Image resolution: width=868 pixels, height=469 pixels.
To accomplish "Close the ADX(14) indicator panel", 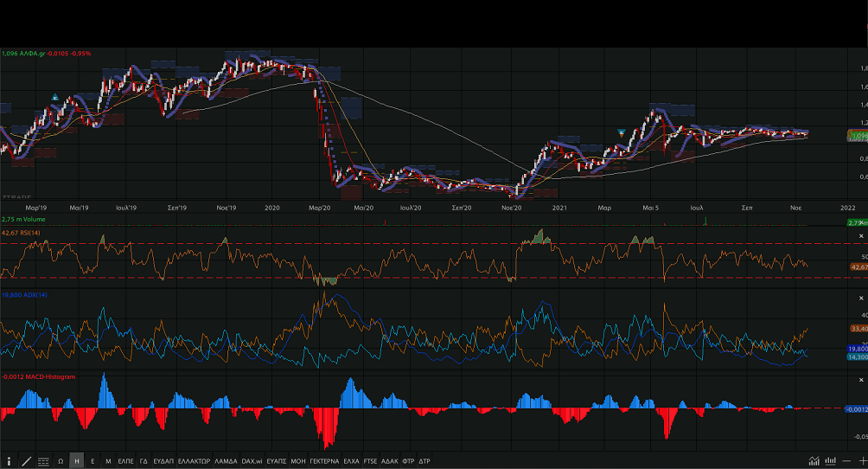I will (x=860, y=296).
